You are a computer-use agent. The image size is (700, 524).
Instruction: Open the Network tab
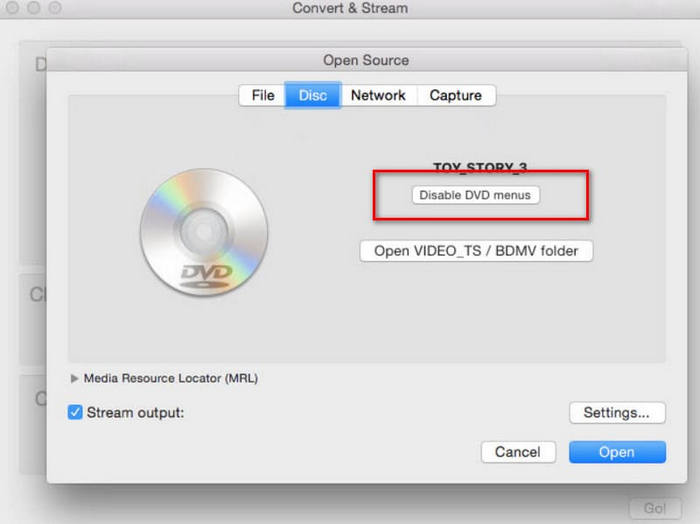point(378,95)
